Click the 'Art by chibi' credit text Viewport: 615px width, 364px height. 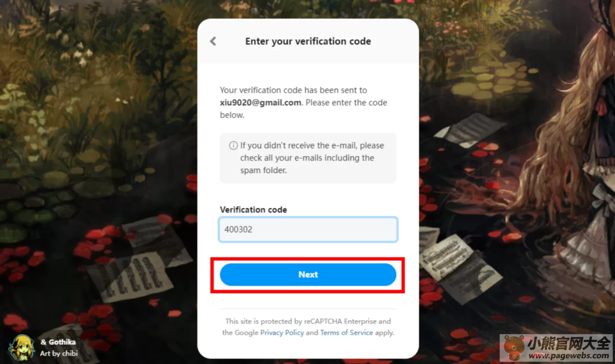click(59, 353)
